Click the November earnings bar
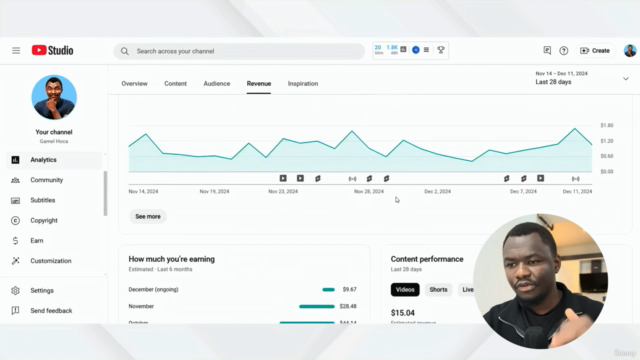The image size is (640, 360). click(x=317, y=307)
